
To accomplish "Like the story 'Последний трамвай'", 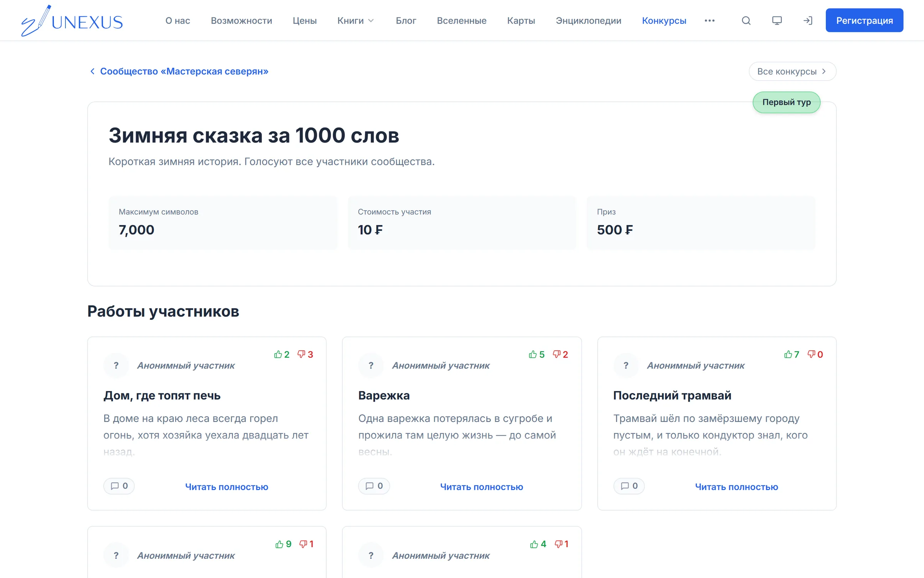I will [792, 354].
